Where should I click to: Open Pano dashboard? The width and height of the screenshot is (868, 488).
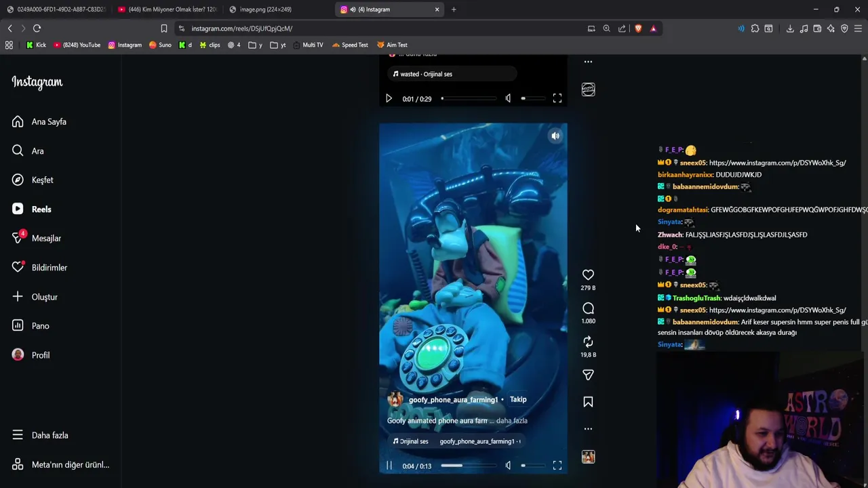[31, 326]
